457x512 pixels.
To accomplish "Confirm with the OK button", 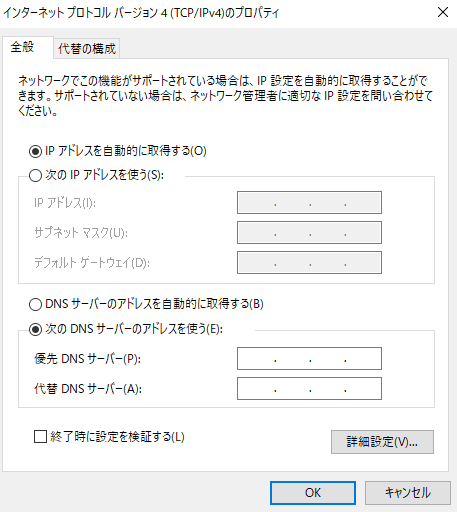I will [x=313, y=493].
